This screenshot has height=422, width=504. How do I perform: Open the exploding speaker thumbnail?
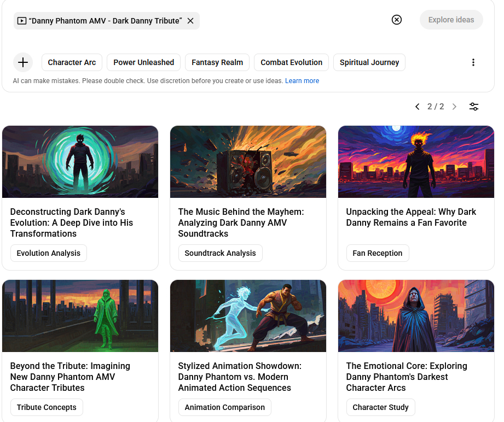[x=248, y=162]
